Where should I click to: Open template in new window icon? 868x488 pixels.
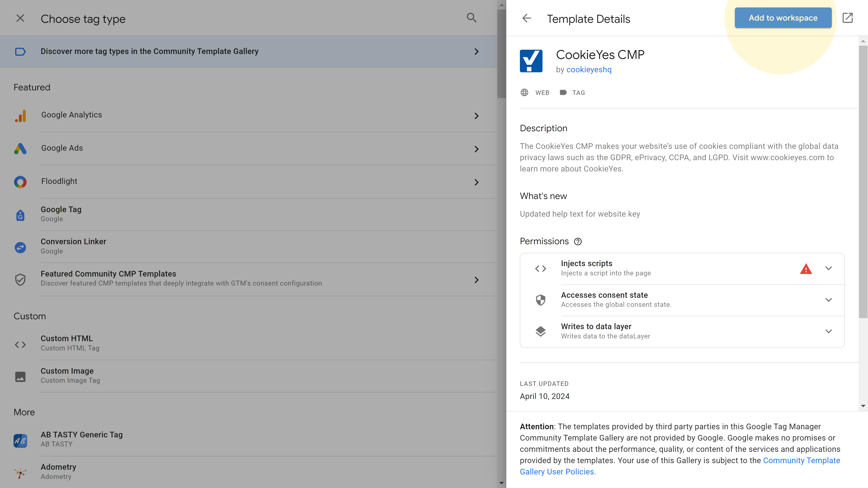(x=847, y=18)
